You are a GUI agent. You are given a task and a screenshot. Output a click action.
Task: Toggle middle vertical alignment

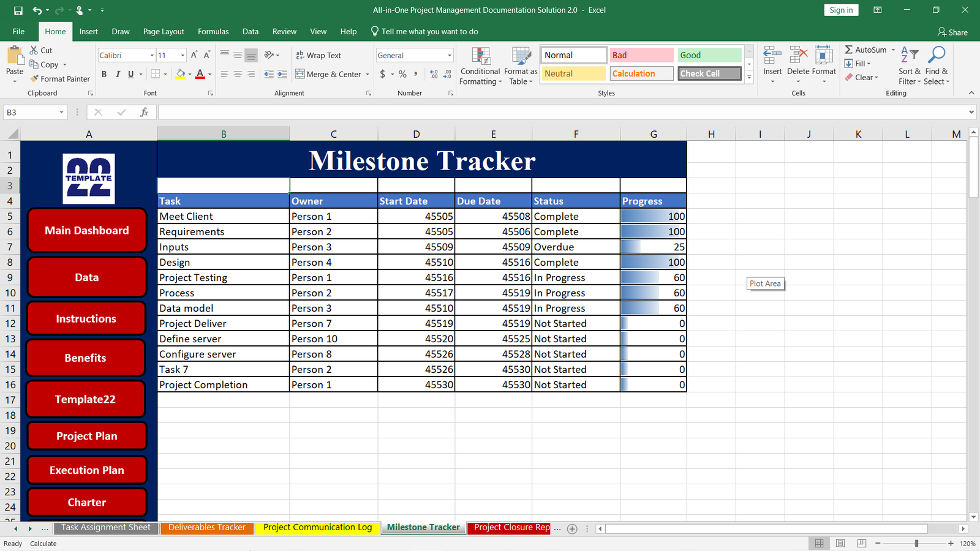238,55
